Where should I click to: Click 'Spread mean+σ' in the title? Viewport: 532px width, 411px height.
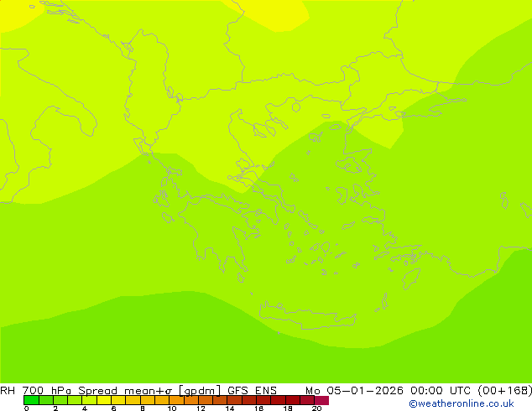click(125, 391)
